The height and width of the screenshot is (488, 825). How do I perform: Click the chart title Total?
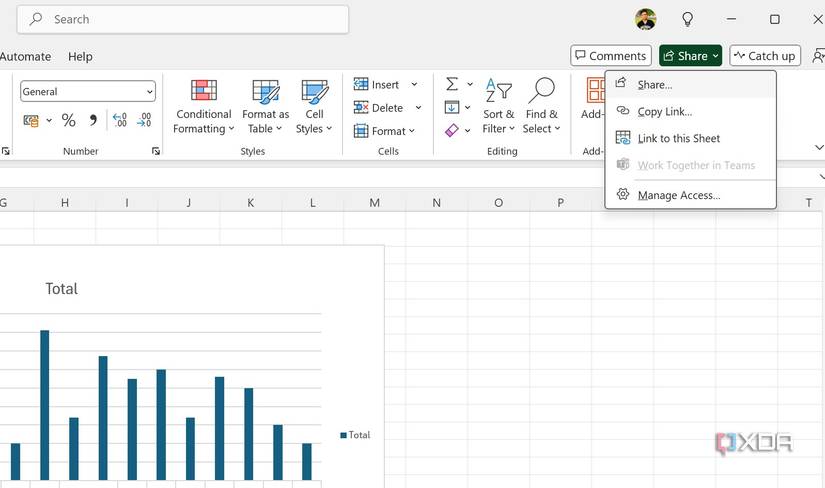(61, 288)
